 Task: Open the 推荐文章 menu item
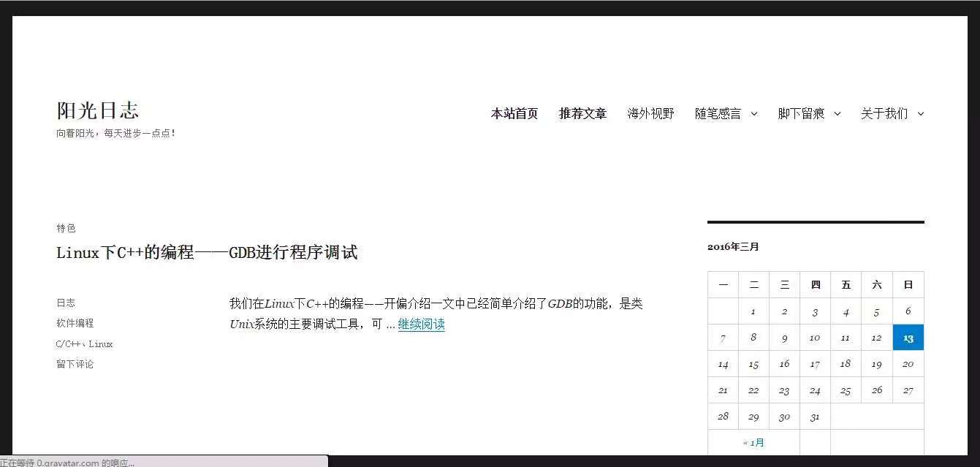tap(582, 114)
